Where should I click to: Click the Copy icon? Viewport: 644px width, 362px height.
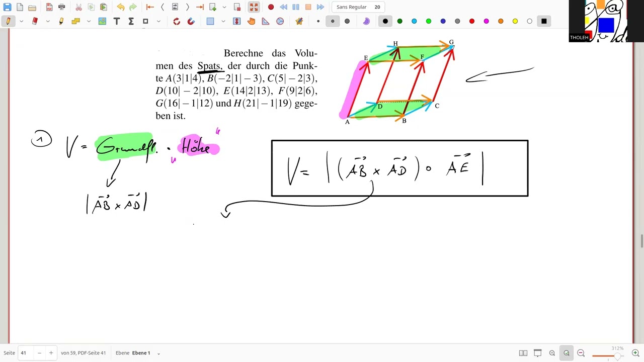pos(91,7)
